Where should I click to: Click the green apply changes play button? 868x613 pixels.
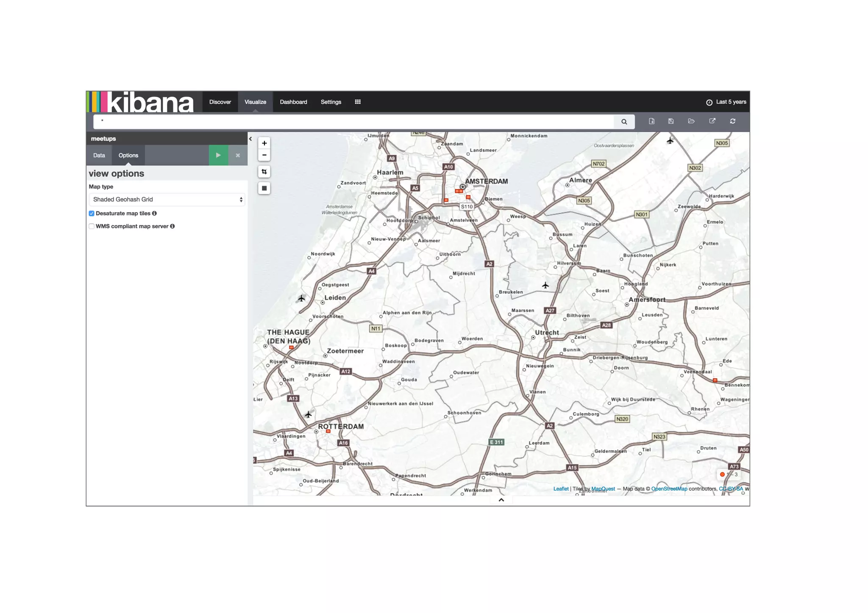[218, 155]
